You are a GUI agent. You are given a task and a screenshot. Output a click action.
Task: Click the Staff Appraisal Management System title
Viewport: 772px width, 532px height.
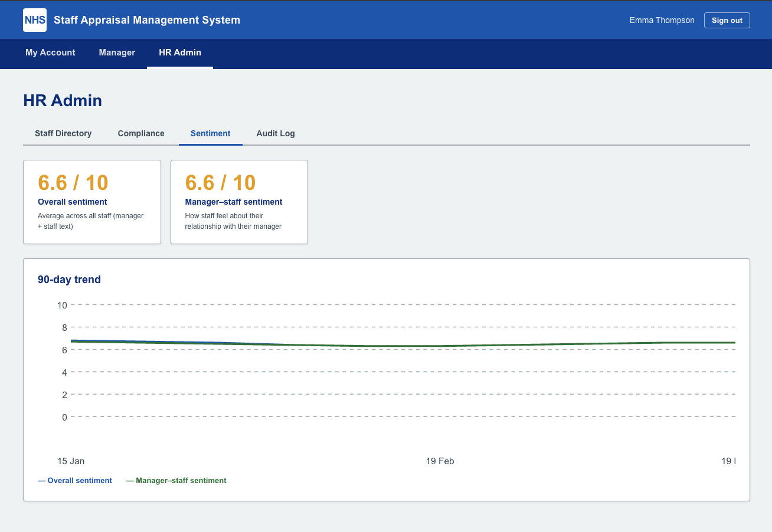(146, 19)
